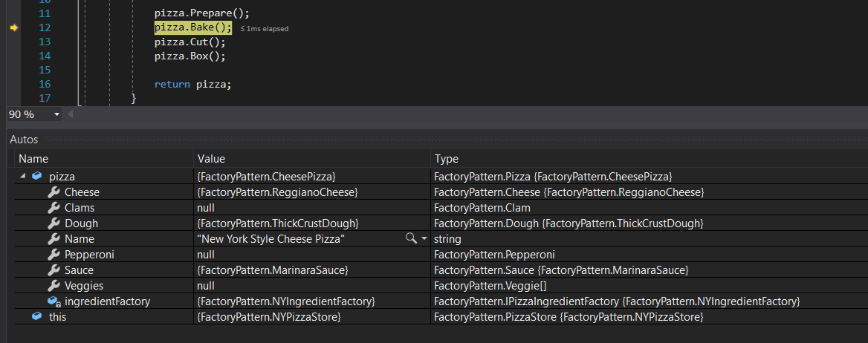Click the yellow current-statement arrow in the margin
Image resolution: width=868 pixels, height=343 pixels.
point(14,27)
